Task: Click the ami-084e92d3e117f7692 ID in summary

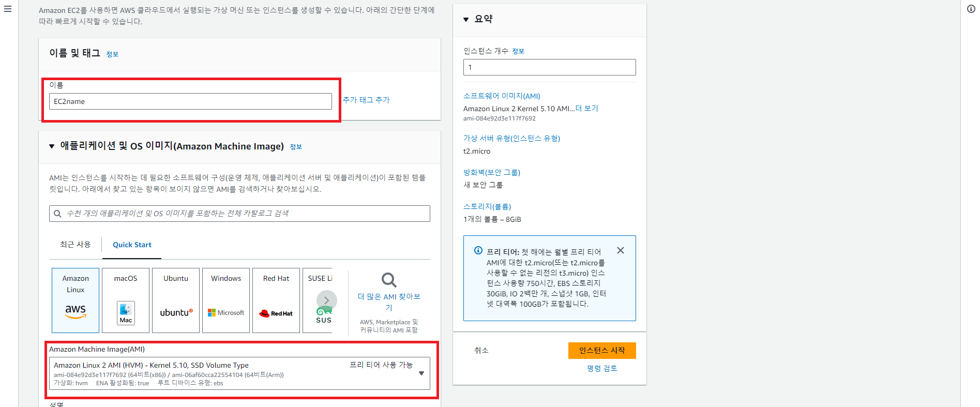Action: point(500,118)
